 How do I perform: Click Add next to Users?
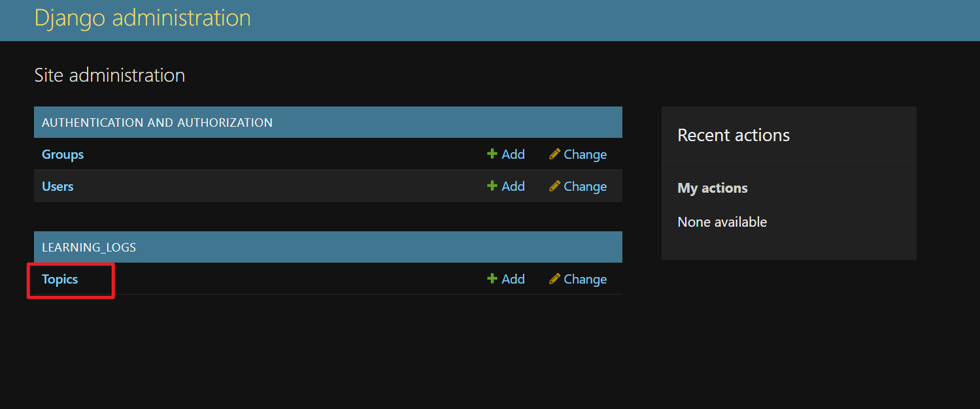[512, 186]
